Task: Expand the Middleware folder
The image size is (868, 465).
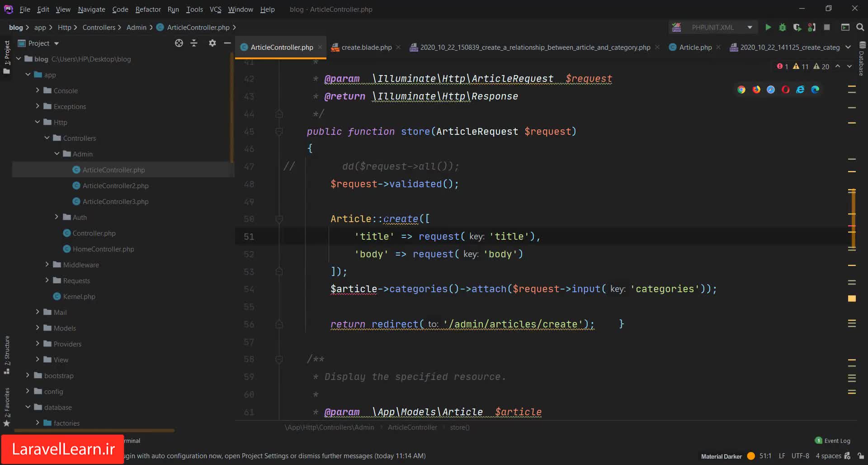Action: pos(47,265)
